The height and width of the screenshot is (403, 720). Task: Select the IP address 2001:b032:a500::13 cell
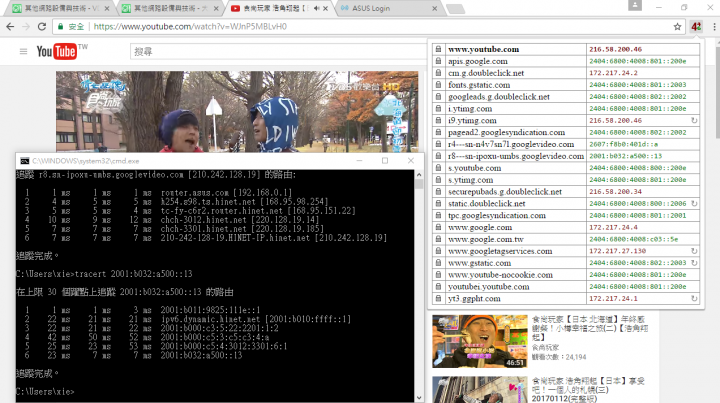(643, 156)
